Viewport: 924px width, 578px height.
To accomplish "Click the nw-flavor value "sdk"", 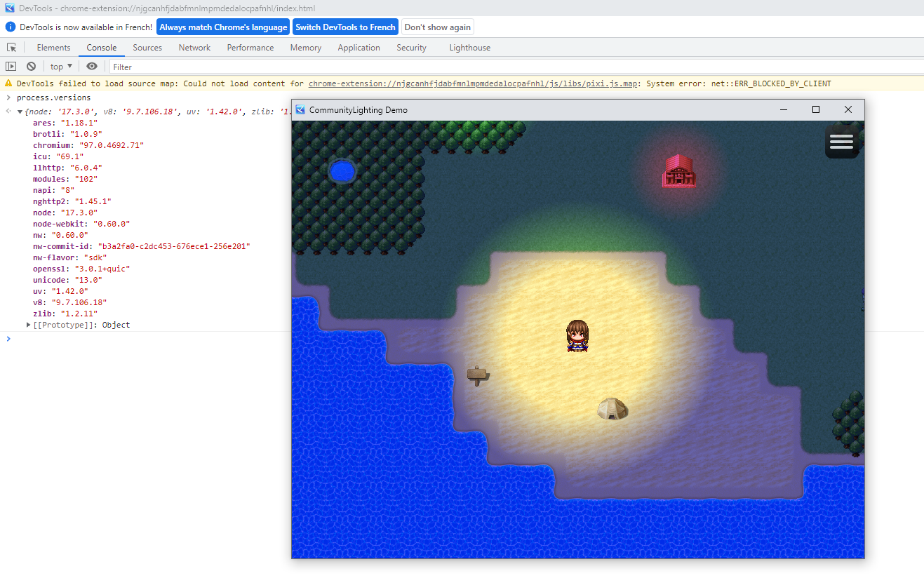I will pyautogui.click(x=95, y=257).
